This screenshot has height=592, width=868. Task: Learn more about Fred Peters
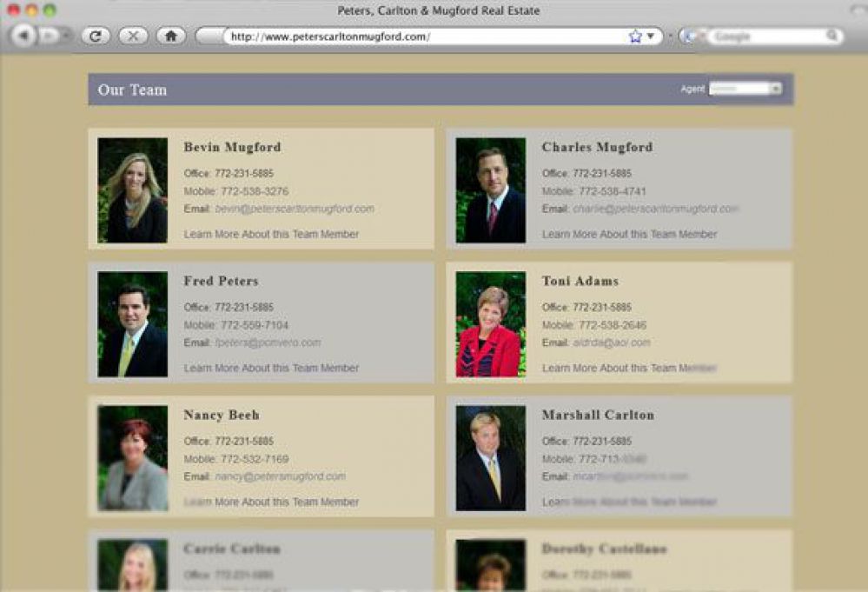click(x=271, y=368)
